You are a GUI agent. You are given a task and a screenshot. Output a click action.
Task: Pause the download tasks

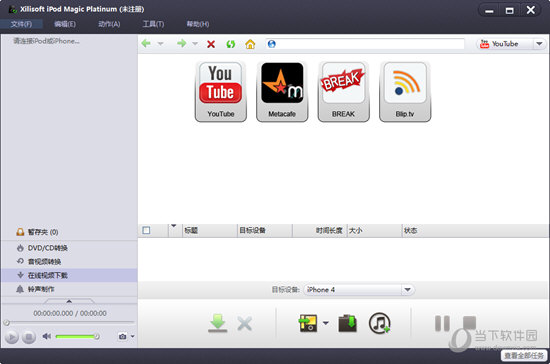point(442,323)
